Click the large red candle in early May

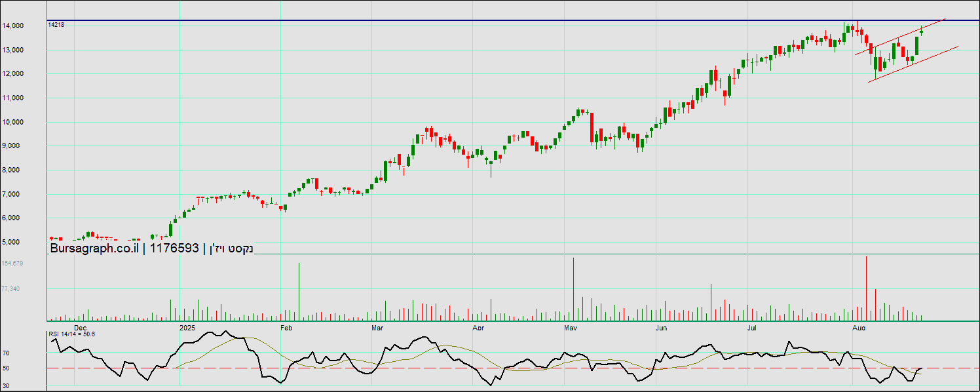pyautogui.click(x=592, y=127)
